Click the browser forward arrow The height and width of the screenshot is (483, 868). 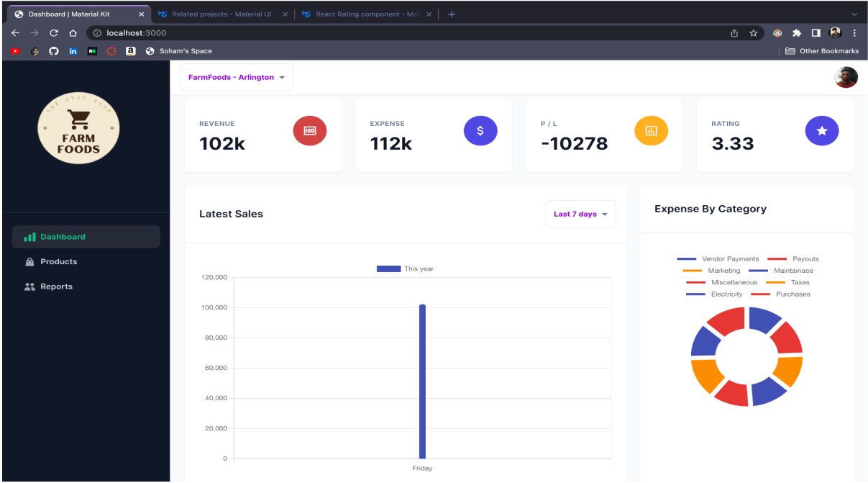tap(35, 32)
